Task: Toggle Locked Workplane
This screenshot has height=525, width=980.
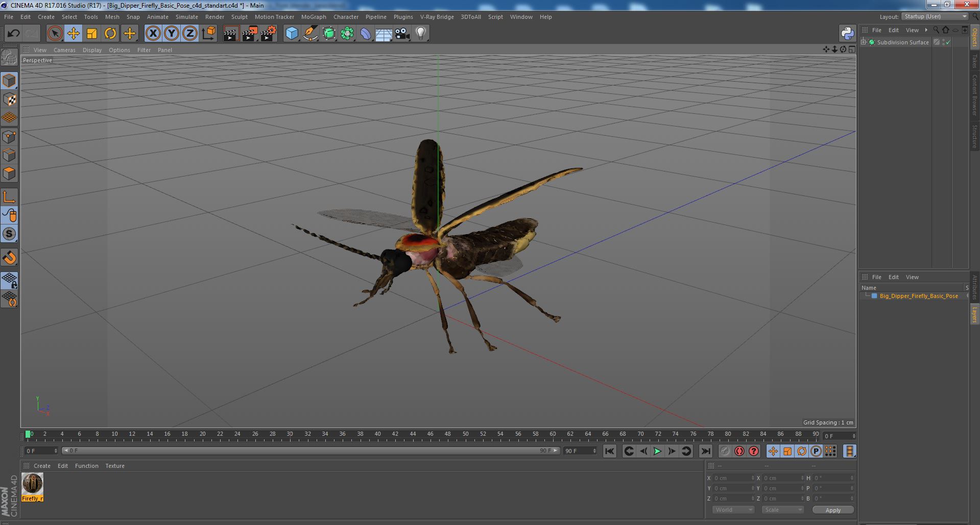Action: (x=9, y=281)
